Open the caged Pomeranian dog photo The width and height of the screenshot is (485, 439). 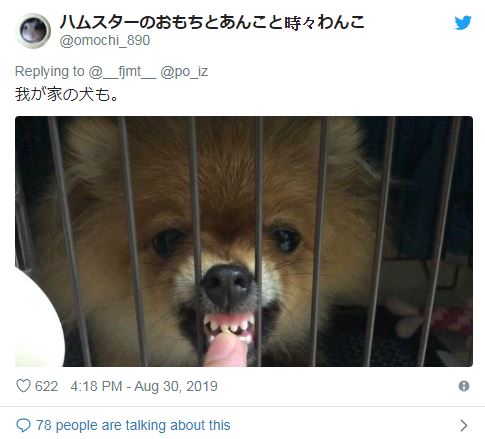click(x=244, y=241)
